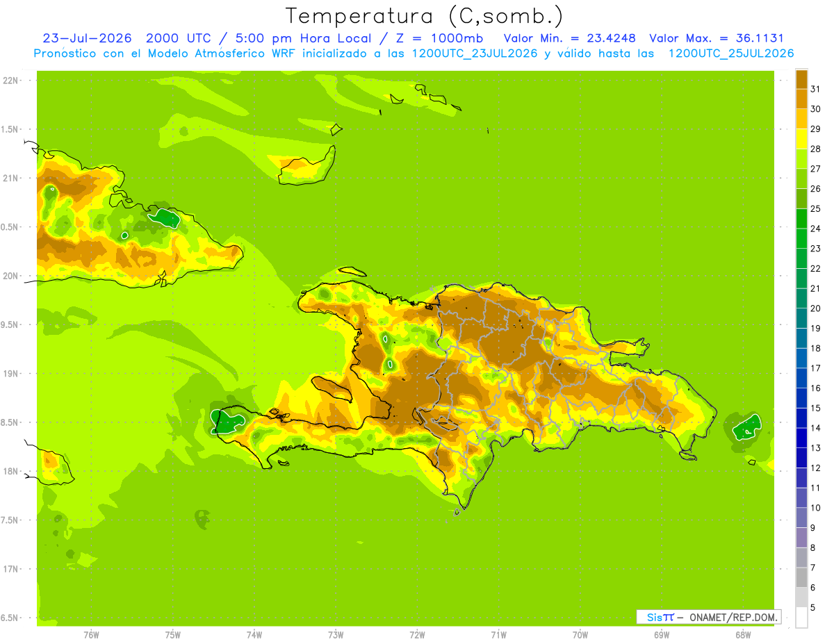Click legend value "28"
This screenshot has width=834, height=644.
click(815, 149)
